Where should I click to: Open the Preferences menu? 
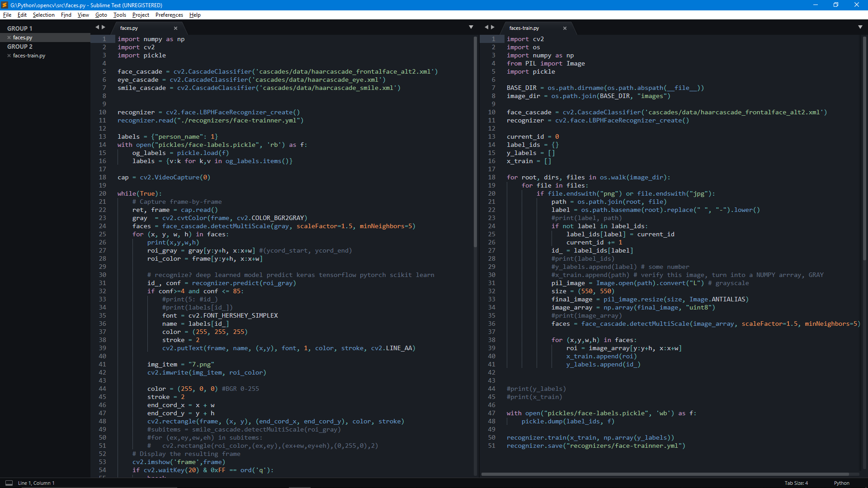pyautogui.click(x=169, y=15)
